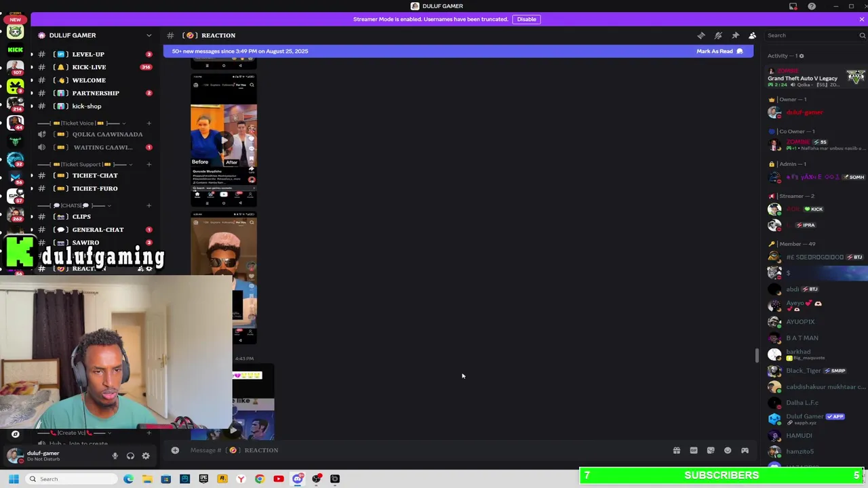Click the message REACTION input box
This screenshot has height=488, width=868.
tap(427, 450)
